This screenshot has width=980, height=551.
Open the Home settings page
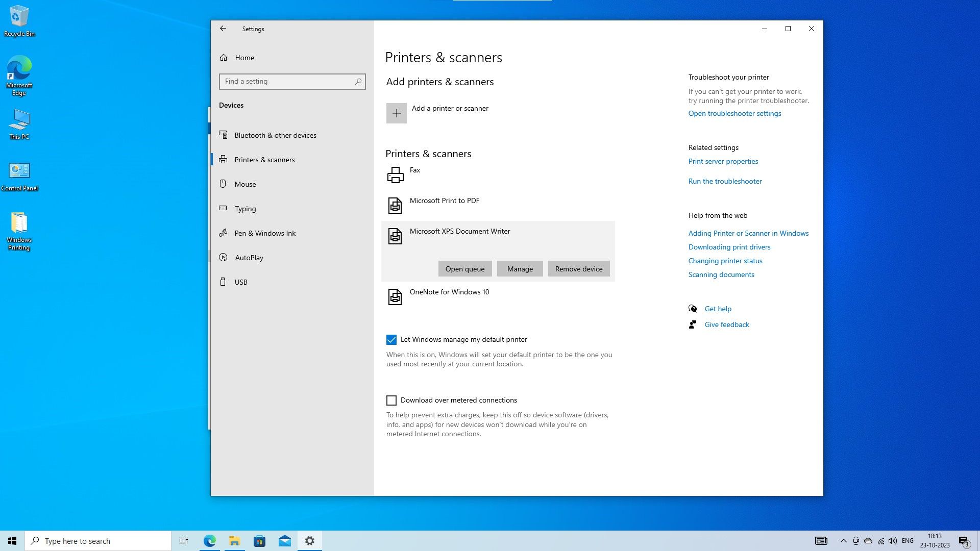pos(244,58)
